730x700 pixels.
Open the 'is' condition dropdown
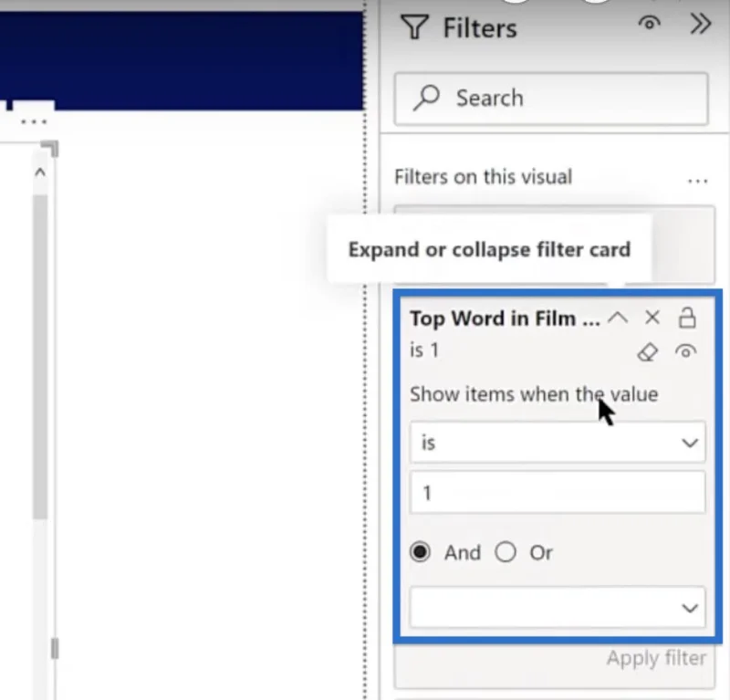pos(558,442)
